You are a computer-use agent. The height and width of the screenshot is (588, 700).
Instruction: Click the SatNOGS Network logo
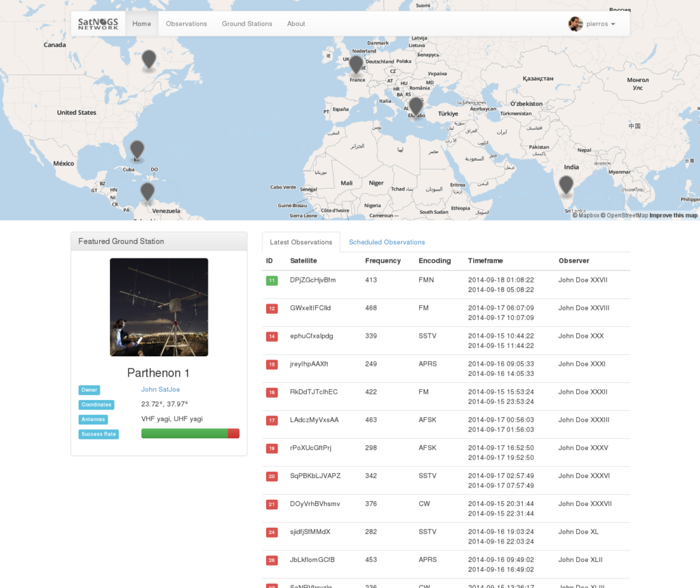point(98,23)
